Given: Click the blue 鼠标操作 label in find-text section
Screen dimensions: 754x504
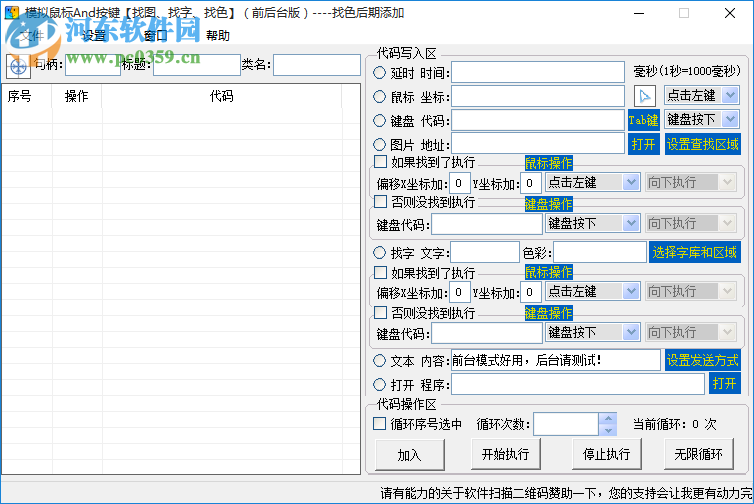Looking at the screenshot, I should coord(549,272).
